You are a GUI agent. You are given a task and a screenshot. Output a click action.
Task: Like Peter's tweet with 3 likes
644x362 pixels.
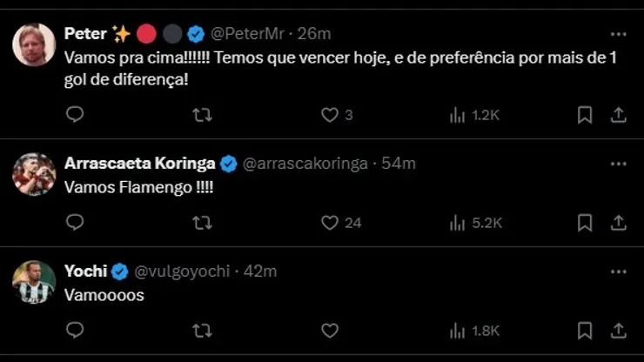point(330,115)
